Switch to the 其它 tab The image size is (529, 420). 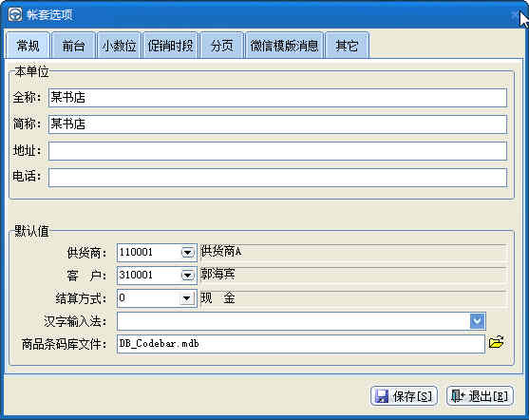pos(347,46)
